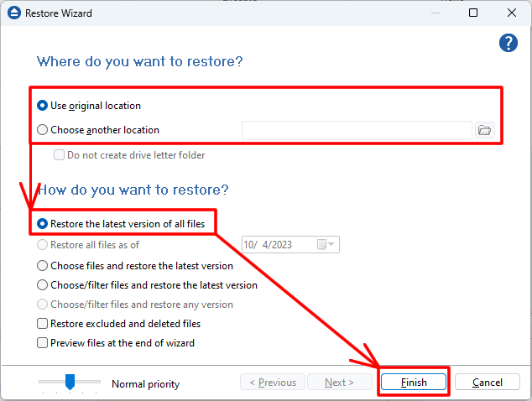Click the Next button

tap(339, 383)
